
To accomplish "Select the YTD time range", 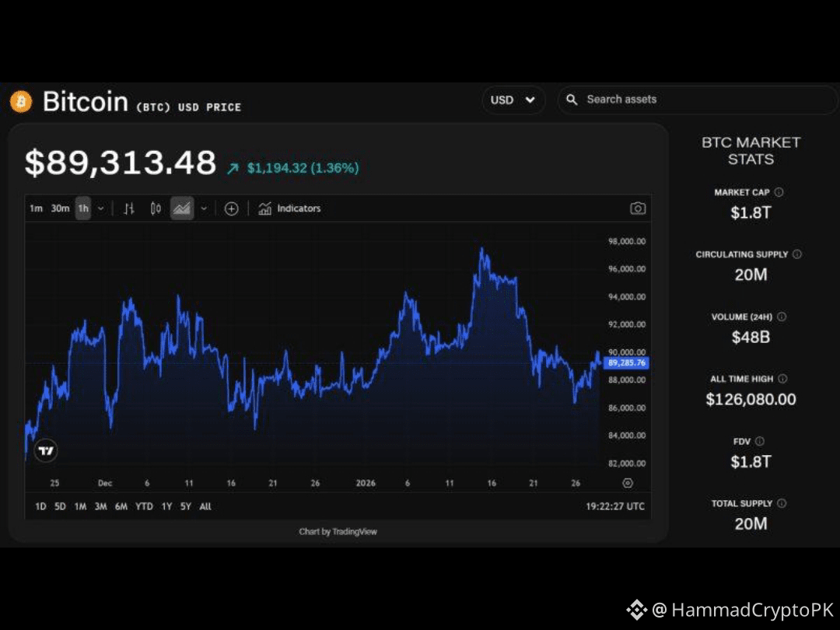I will (144, 506).
